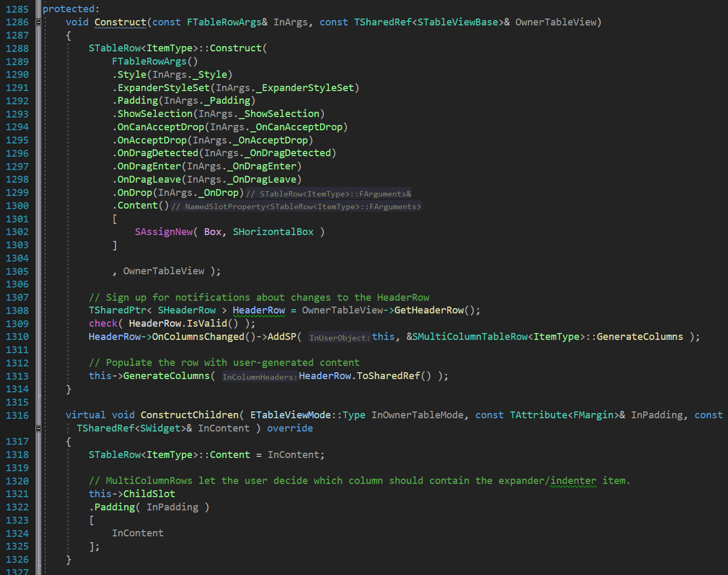Click the _Style argument on line 1290
This screenshot has width=728, height=575.
(x=210, y=75)
